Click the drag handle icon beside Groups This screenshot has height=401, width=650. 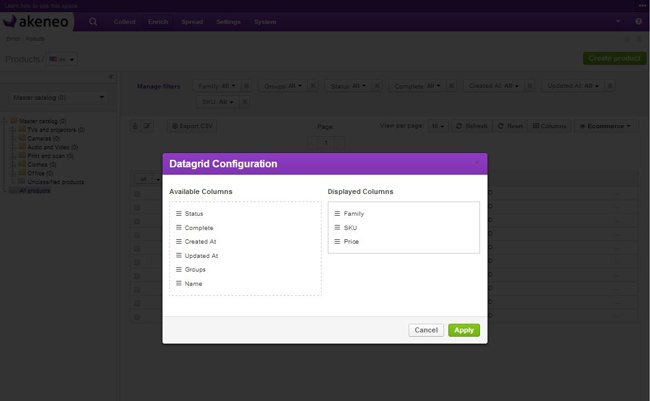[179, 270]
